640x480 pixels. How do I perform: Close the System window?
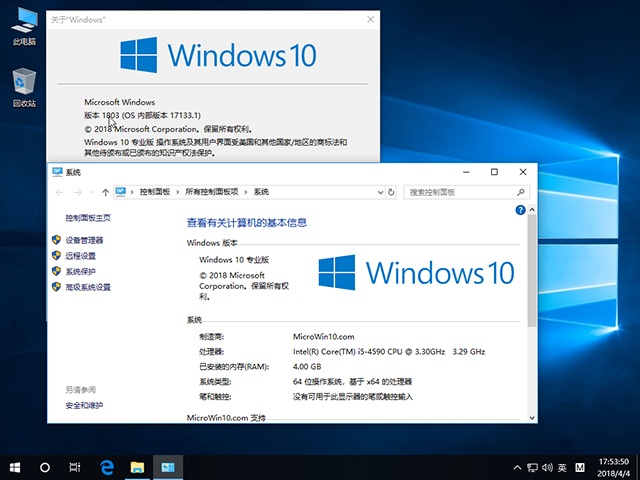tap(523, 172)
